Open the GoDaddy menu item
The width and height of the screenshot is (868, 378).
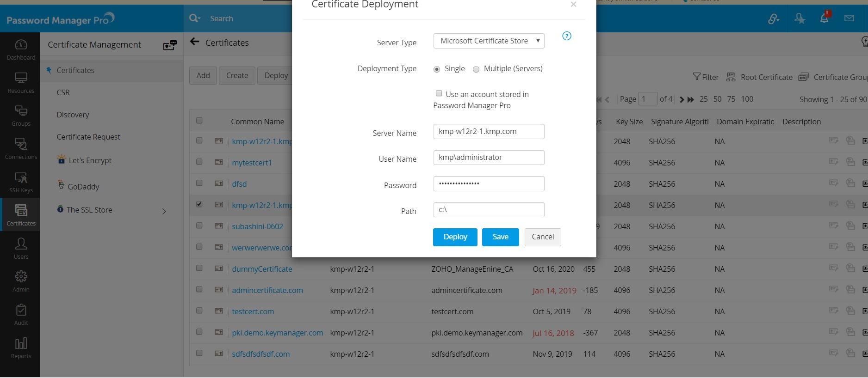click(x=83, y=187)
